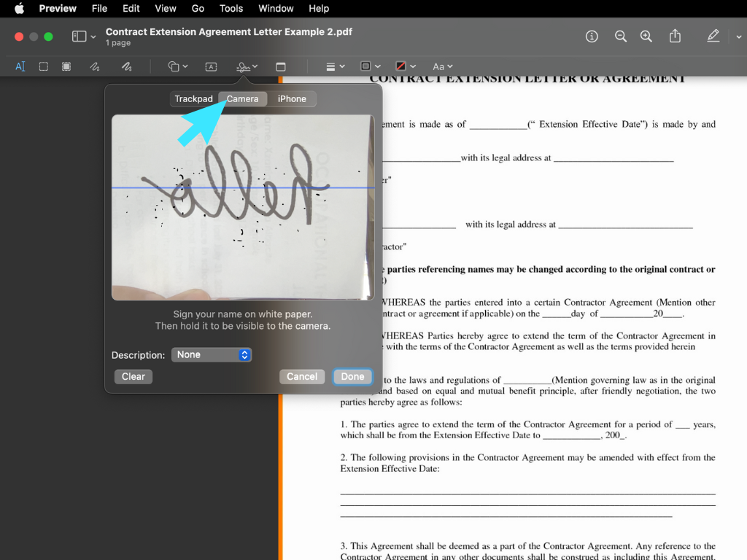
Task: Click the "Extension Effective Date" text in line one
Action: [589, 124]
